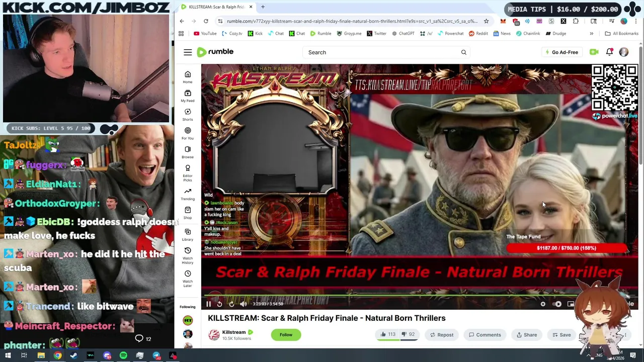
Task: Open Library in the sidebar
Action: pyautogui.click(x=188, y=234)
